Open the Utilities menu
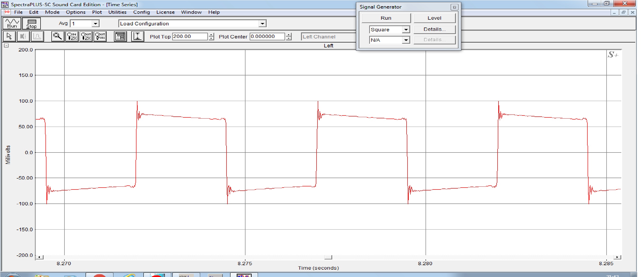This screenshot has width=644, height=277. tap(117, 12)
